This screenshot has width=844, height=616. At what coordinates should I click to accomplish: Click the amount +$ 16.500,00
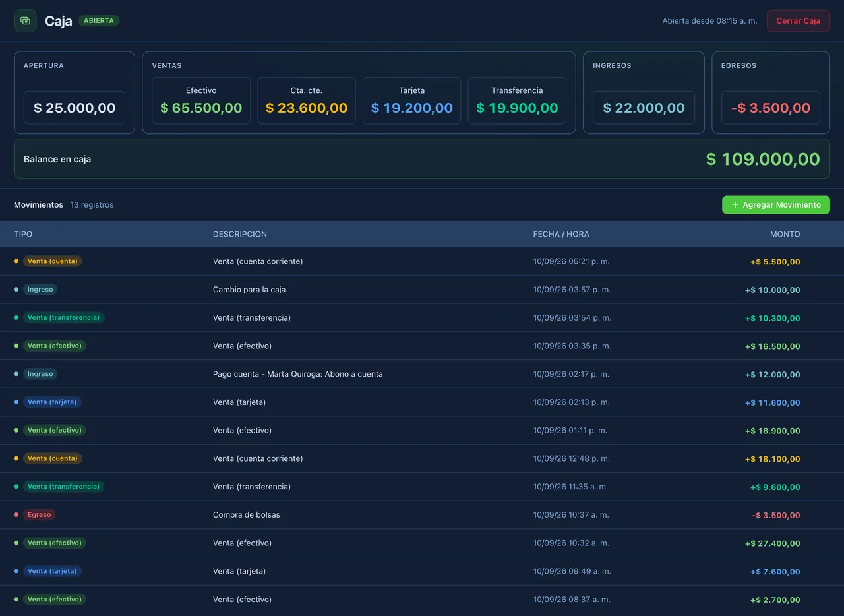tap(773, 346)
